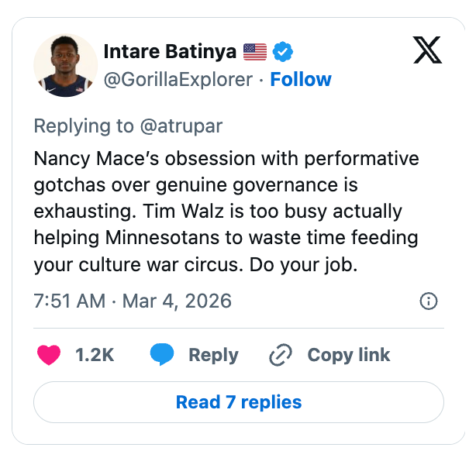
Task: Open the info icon beside the timestamp
Action: tap(428, 301)
